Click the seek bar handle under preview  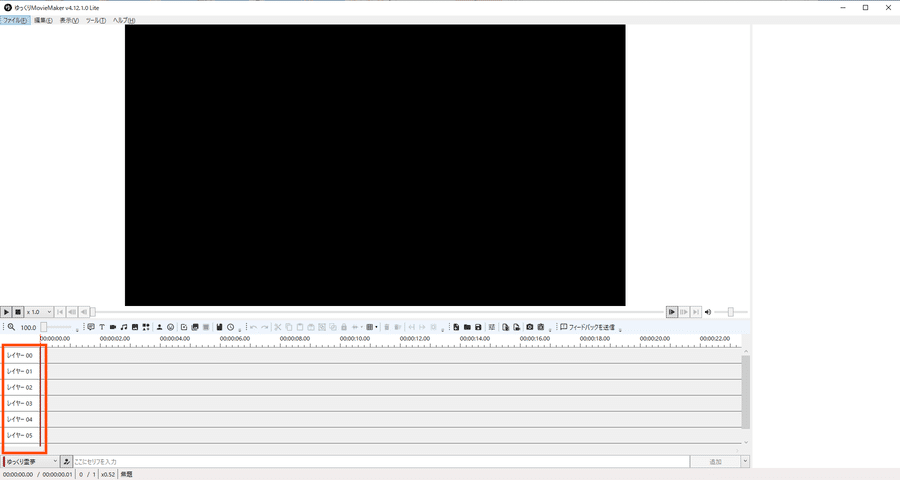point(92,312)
